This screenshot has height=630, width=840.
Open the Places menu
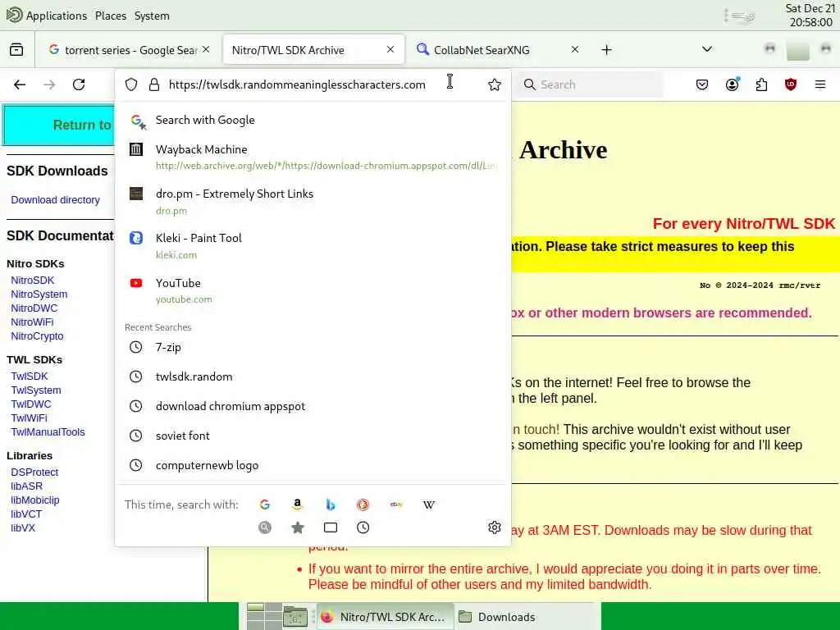coord(111,16)
